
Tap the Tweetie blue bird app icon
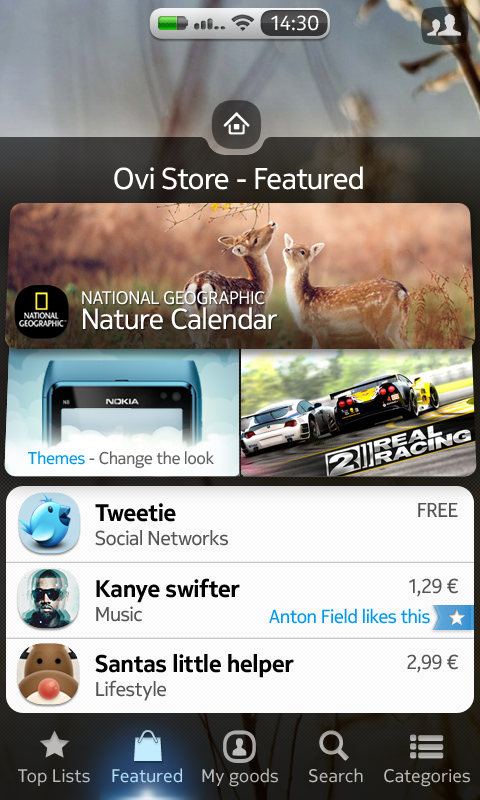click(x=49, y=523)
